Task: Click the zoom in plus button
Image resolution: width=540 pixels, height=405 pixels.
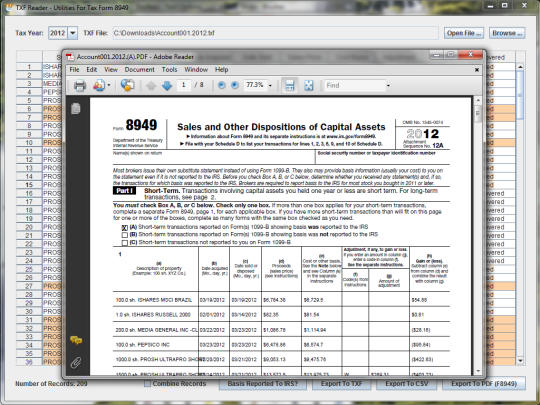Action: tap(235, 85)
